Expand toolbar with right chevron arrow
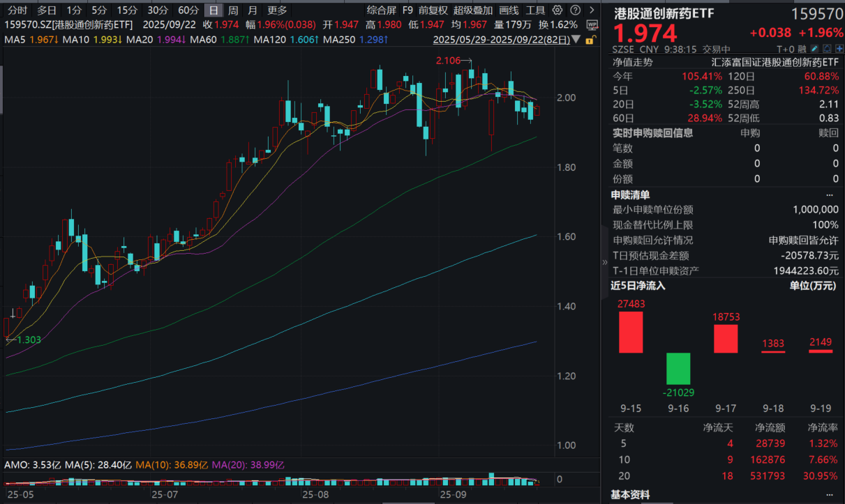845x504 pixels. pyautogui.click(x=592, y=10)
